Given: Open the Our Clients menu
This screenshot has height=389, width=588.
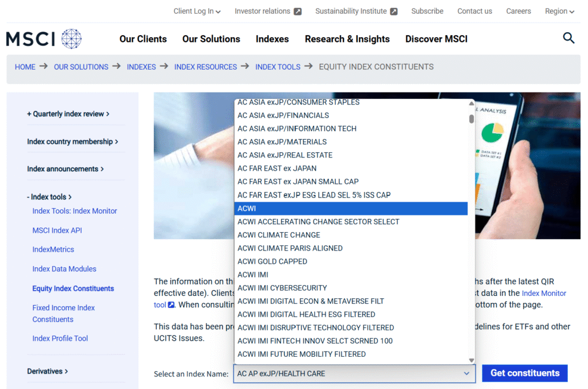Looking at the screenshot, I should click(143, 39).
